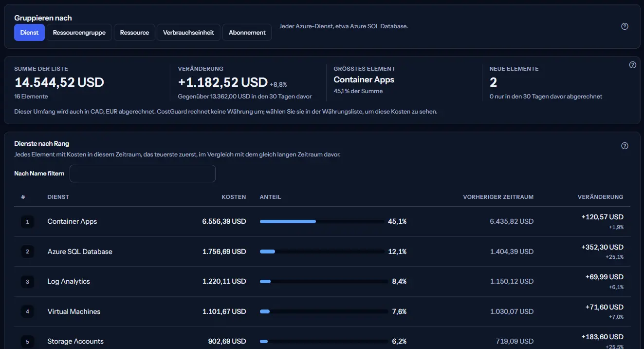The image size is (644, 349).
Task: Click the change value +120,57 USD
Action: tap(603, 217)
